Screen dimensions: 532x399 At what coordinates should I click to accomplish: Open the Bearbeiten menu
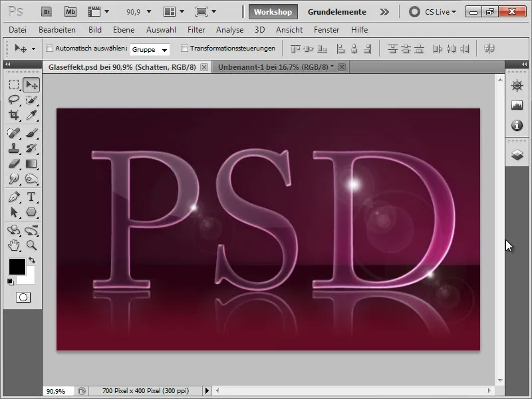coord(57,30)
